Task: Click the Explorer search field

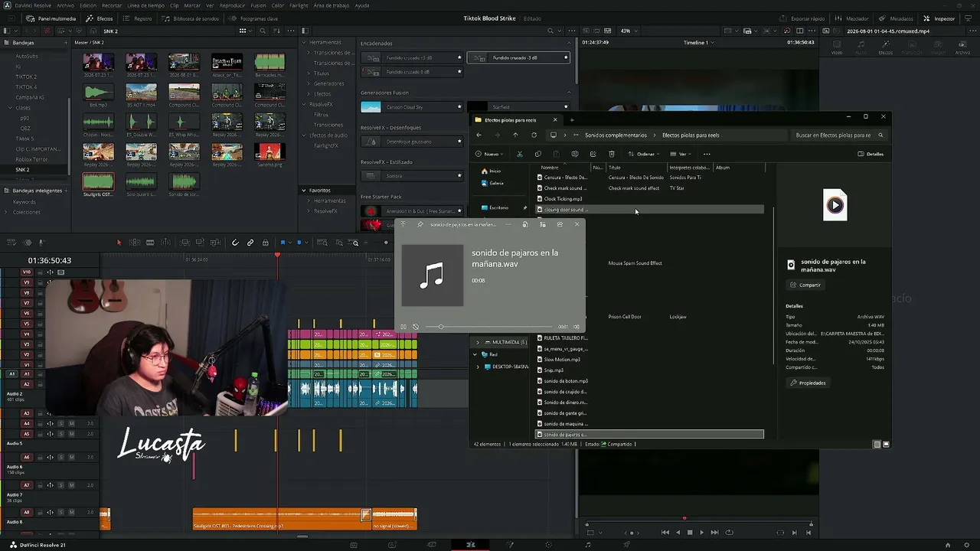Action: (840, 135)
